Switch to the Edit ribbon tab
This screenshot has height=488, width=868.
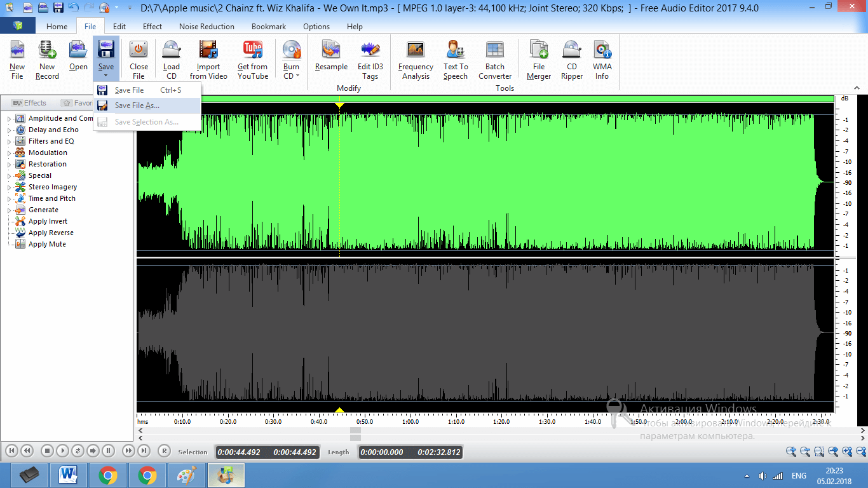[x=119, y=27]
